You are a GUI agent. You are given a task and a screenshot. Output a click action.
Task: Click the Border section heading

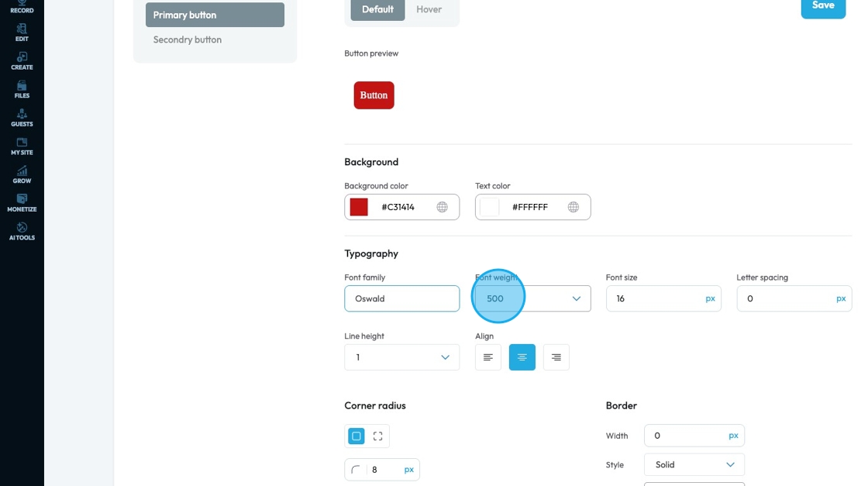click(621, 405)
